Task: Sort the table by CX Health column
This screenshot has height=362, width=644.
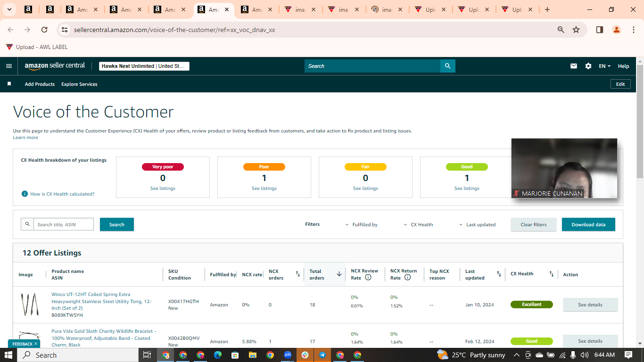Action: click(552, 274)
